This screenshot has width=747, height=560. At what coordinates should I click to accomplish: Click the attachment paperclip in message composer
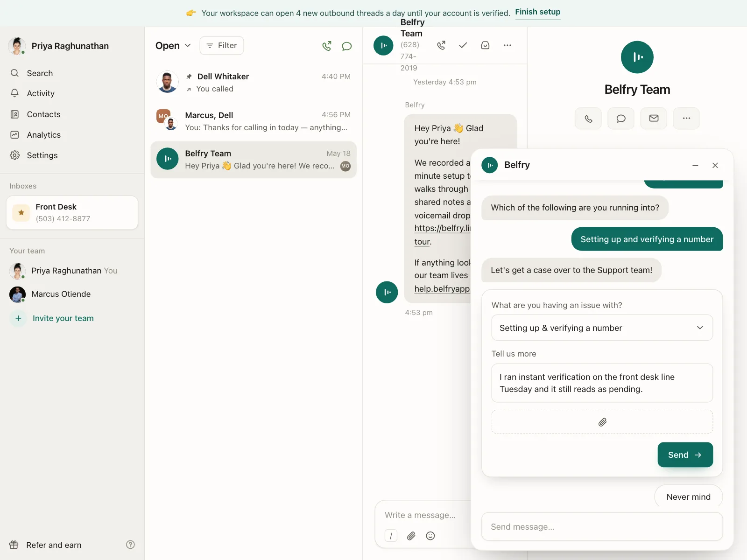pyautogui.click(x=411, y=536)
